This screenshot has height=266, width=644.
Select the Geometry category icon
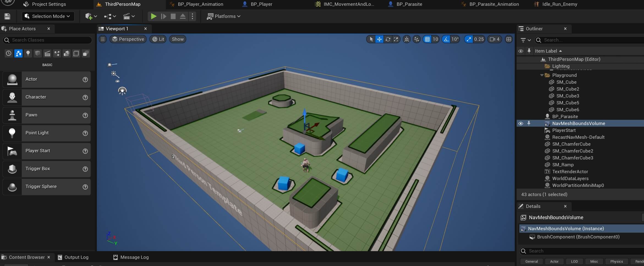pos(67,53)
